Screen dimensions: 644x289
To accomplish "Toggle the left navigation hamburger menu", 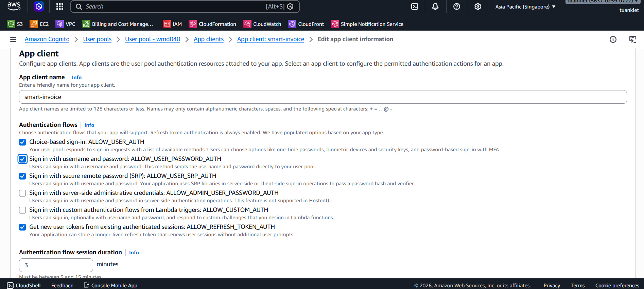I will pos(13,39).
